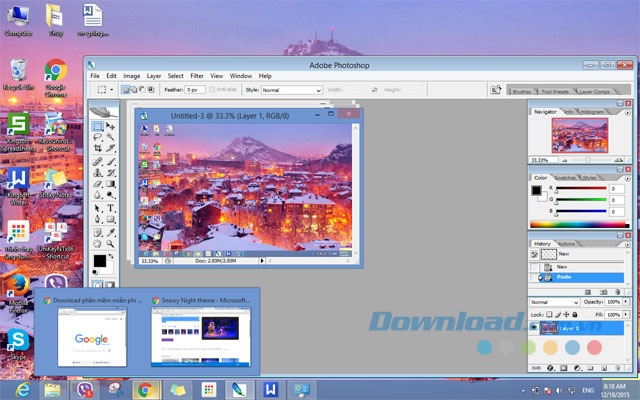Choose Intersect with selection mode
This screenshot has width=640, height=400.
click(151, 89)
